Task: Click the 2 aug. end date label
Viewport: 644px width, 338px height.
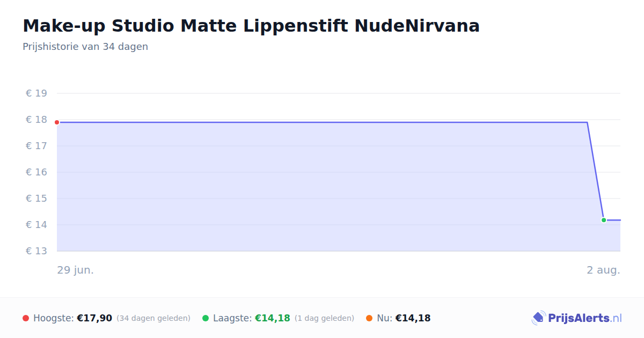Action: click(x=603, y=270)
